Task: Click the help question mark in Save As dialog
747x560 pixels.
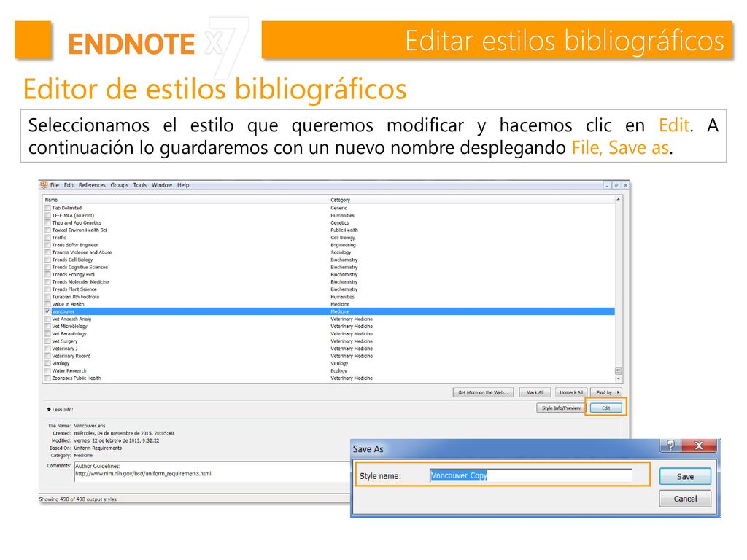Action: click(670, 446)
